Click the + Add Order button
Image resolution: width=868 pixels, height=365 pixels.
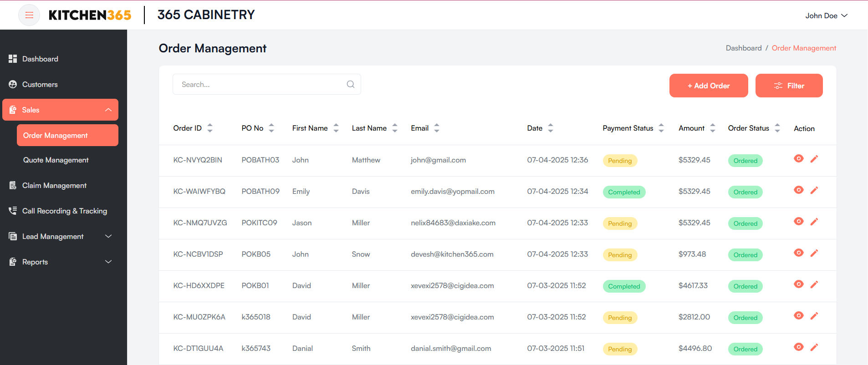coord(709,86)
